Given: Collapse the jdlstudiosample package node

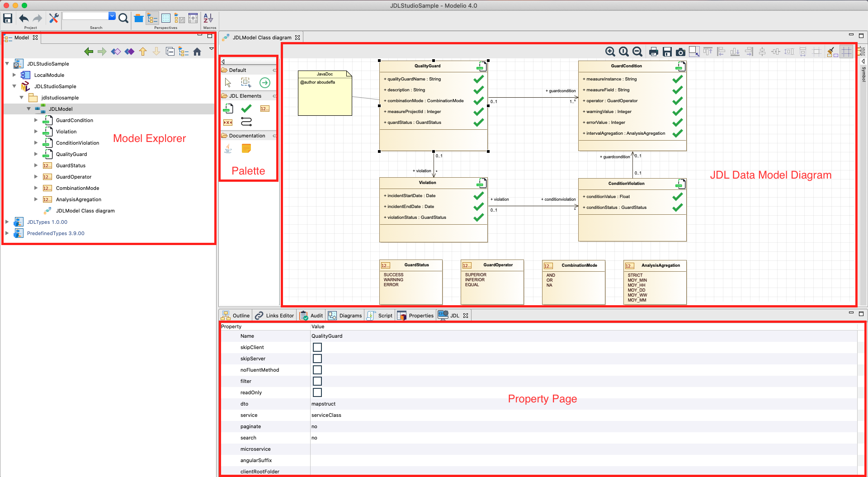Looking at the screenshot, I should click(x=22, y=98).
